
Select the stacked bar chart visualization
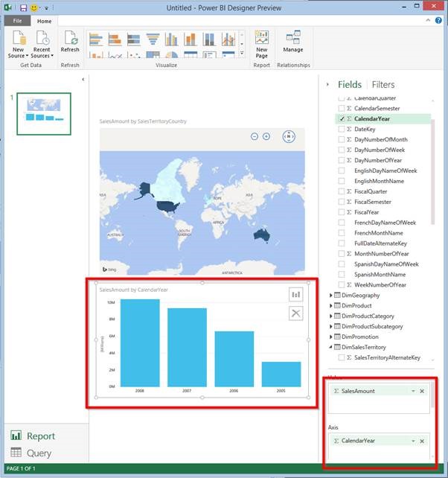(x=115, y=39)
